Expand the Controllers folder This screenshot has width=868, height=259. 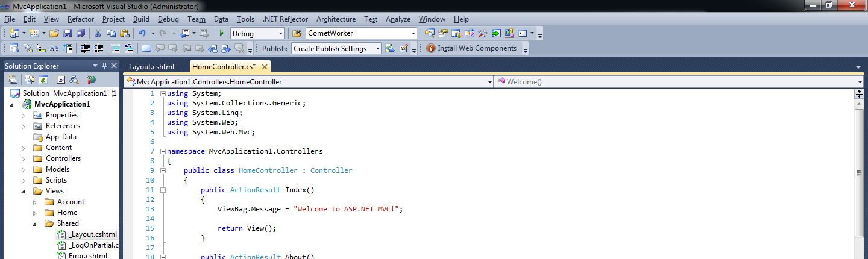pyautogui.click(x=24, y=158)
